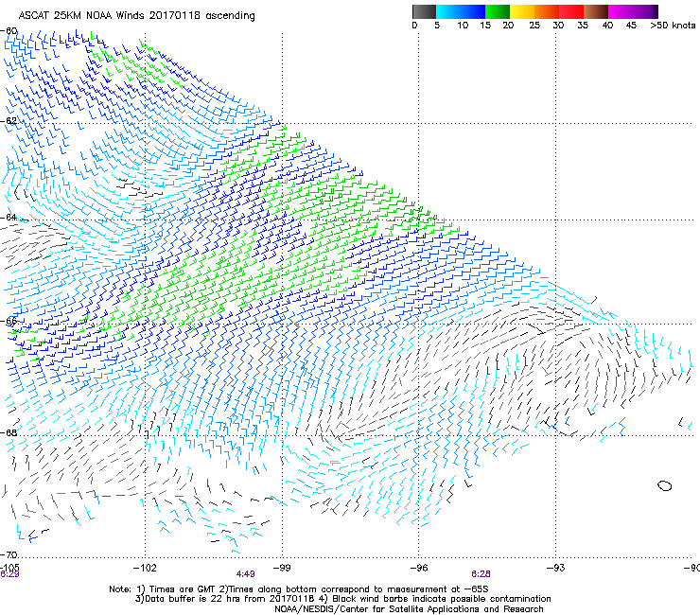Click the -60 latitude label
Screen dimensions: 700x615
[x=9, y=31]
